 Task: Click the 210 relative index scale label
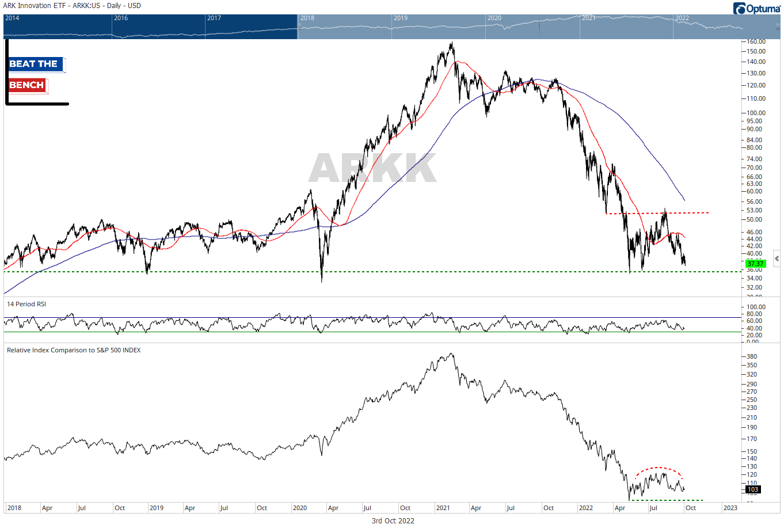point(752,417)
